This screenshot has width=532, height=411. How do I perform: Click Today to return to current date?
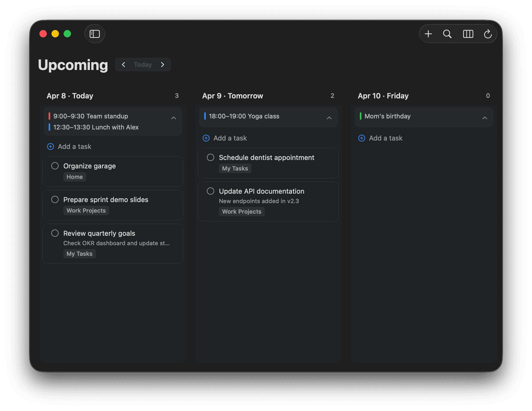point(143,64)
